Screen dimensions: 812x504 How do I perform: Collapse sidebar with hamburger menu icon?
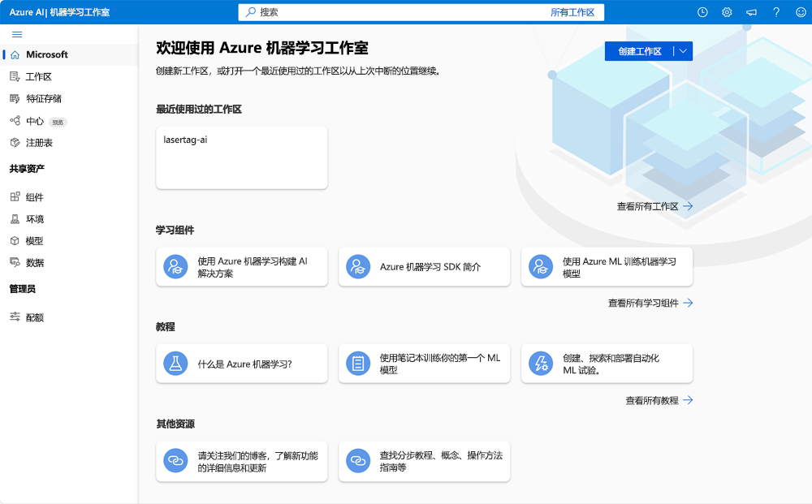pyautogui.click(x=17, y=35)
